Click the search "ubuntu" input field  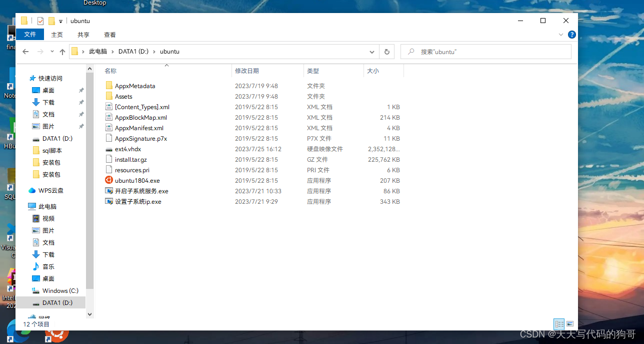pyautogui.click(x=486, y=52)
